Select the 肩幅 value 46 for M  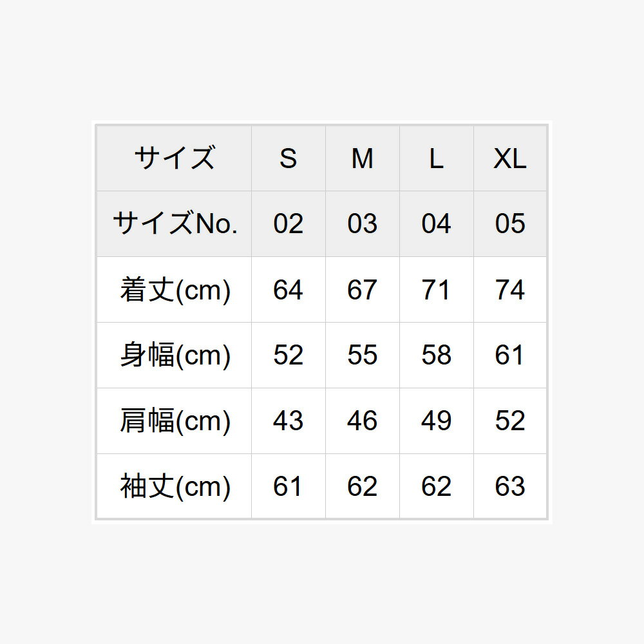[x=362, y=421]
